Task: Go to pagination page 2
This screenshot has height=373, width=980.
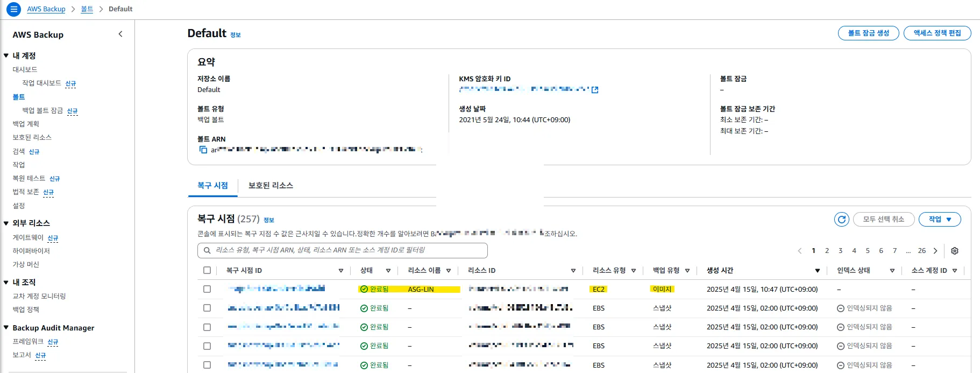Action: coord(827,251)
